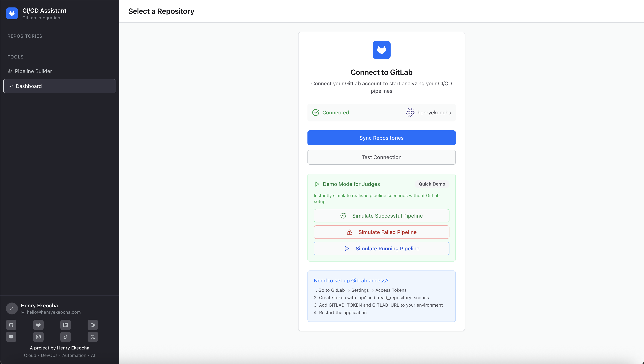Open the TikTok icon link
644x364 pixels.
click(x=66, y=337)
